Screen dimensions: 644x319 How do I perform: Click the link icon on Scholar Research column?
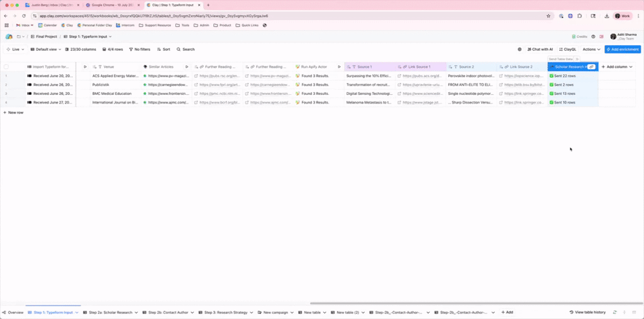pyautogui.click(x=591, y=67)
